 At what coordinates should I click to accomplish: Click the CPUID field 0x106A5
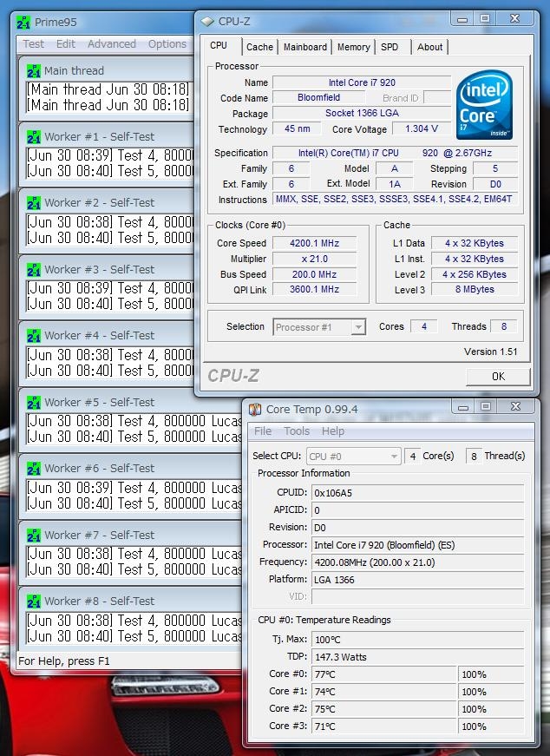click(x=417, y=493)
